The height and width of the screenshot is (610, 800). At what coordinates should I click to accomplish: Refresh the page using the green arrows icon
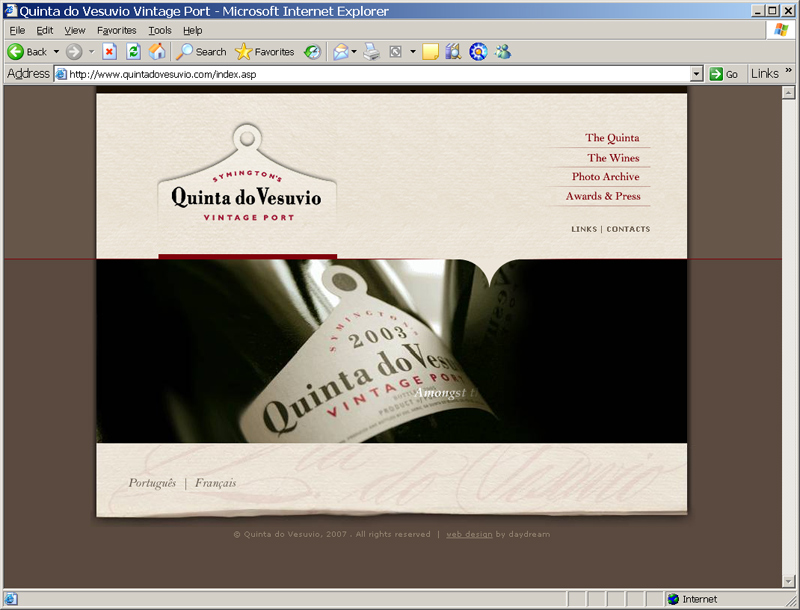click(x=133, y=52)
